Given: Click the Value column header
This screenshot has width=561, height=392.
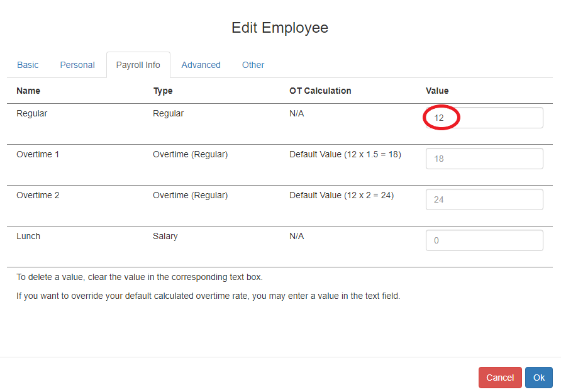Looking at the screenshot, I should pyautogui.click(x=437, y=91).
